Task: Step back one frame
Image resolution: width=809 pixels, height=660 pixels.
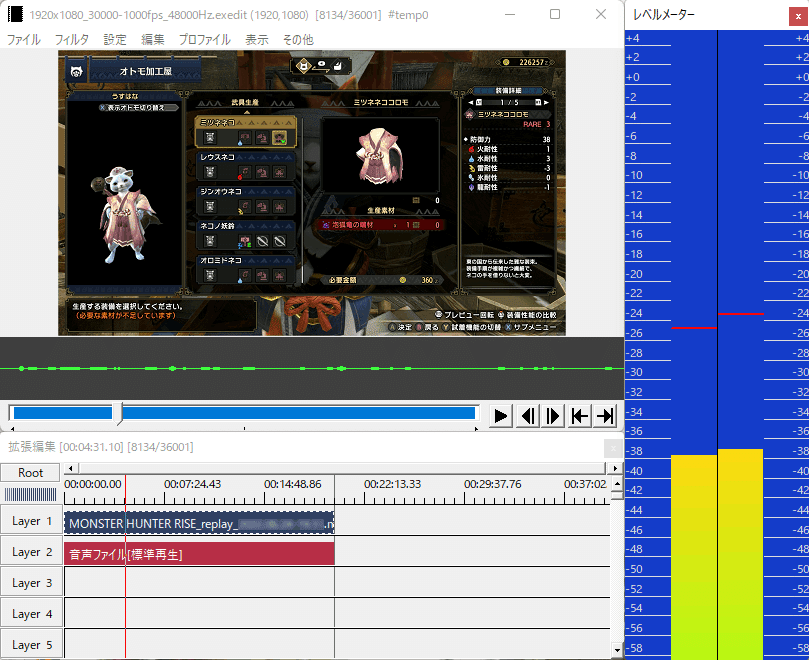Action: (527, 416)
